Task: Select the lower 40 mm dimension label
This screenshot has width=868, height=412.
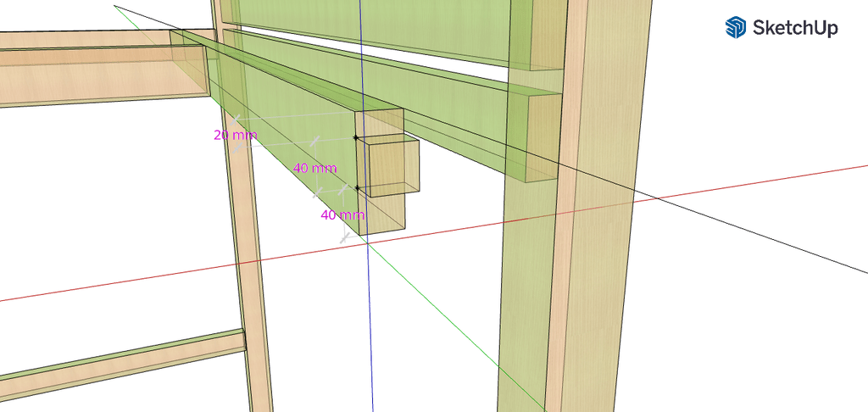Action: point(342,214)
